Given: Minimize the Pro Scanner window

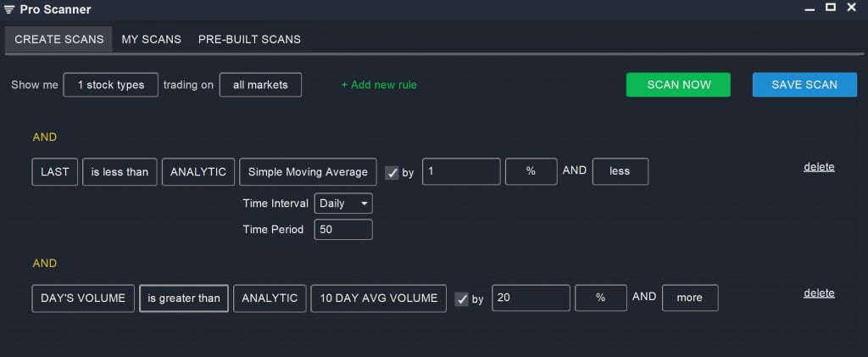Looking at the screenshot, I should pyautogui.click(x=808, y=8).
